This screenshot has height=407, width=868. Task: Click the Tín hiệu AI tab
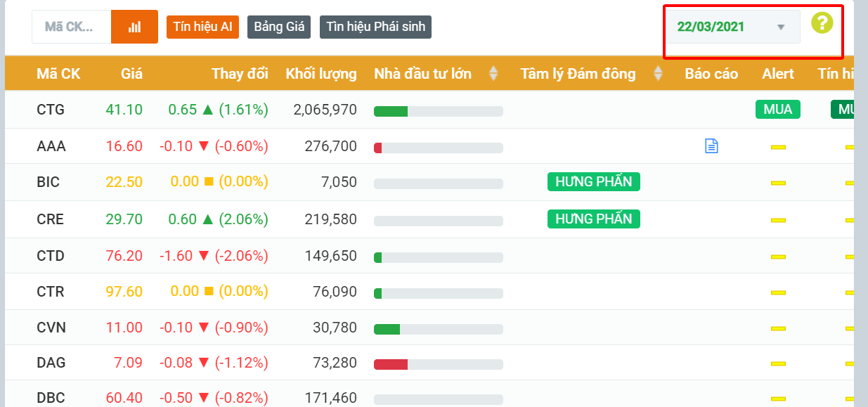[x=202, y=27]
